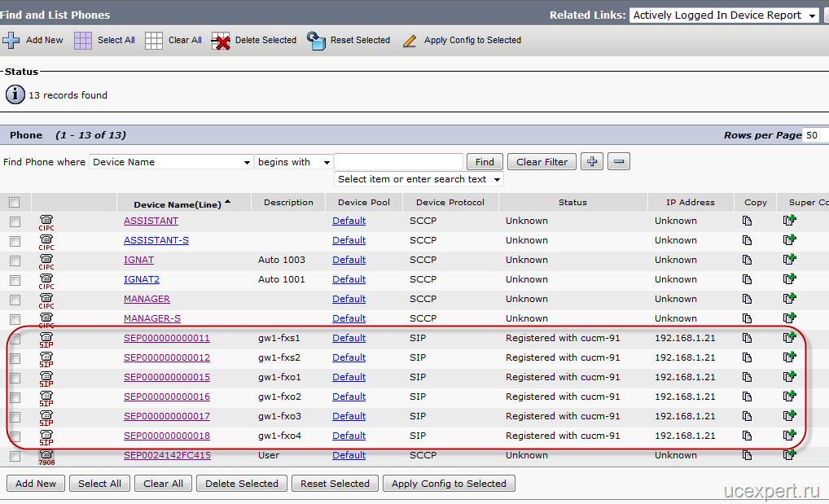829x504 pixels.
Task: Click the 'Auto 1003' description cell
Action: (x=281, y=260)
